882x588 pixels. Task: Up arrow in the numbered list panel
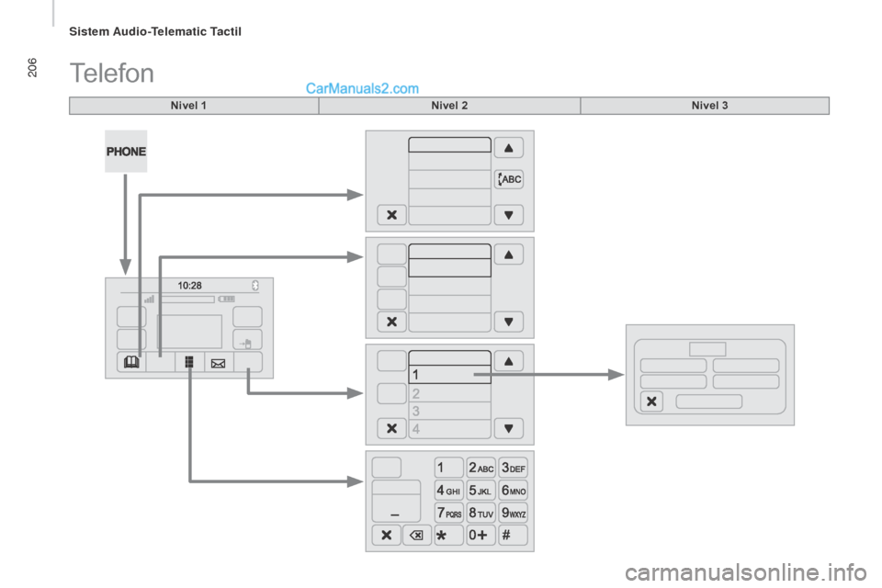click(509, 361)
